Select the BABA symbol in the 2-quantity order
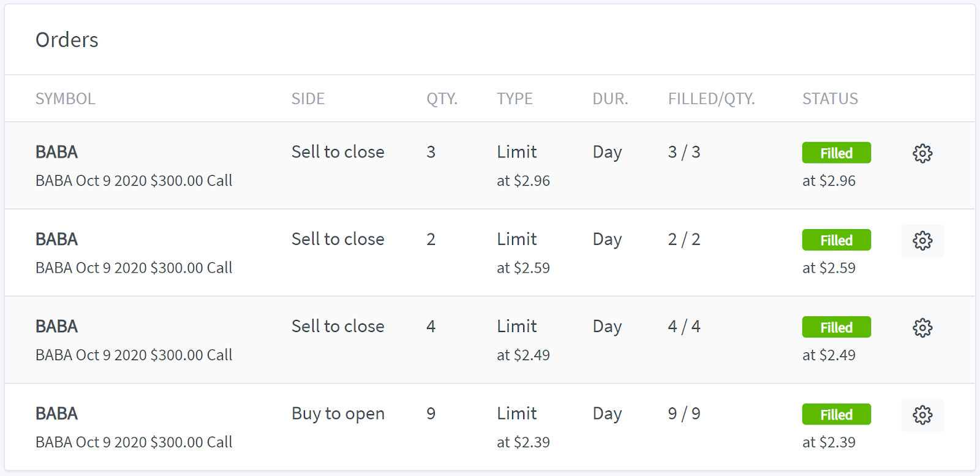Screen dimensions: 980x476 pos(56,239)
